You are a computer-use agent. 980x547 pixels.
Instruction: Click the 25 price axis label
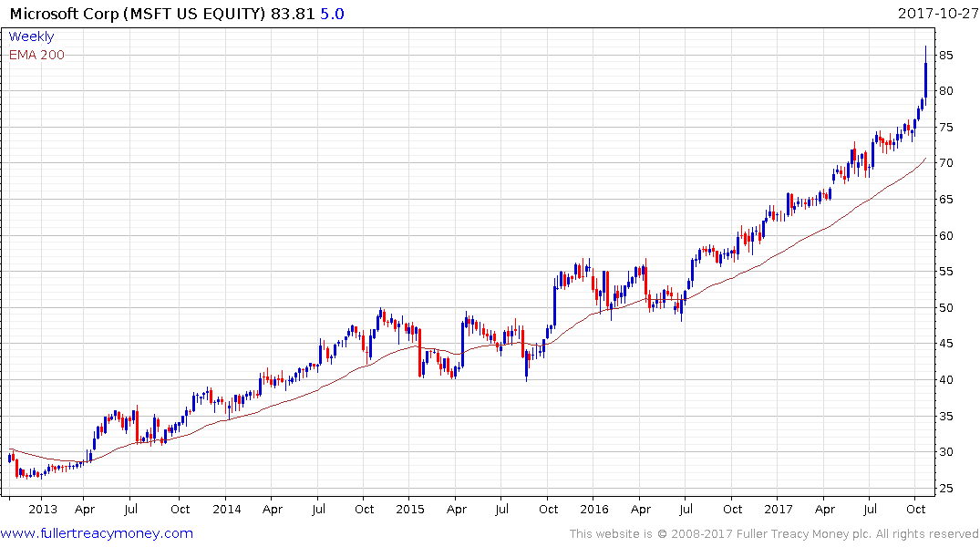[945, 488]
